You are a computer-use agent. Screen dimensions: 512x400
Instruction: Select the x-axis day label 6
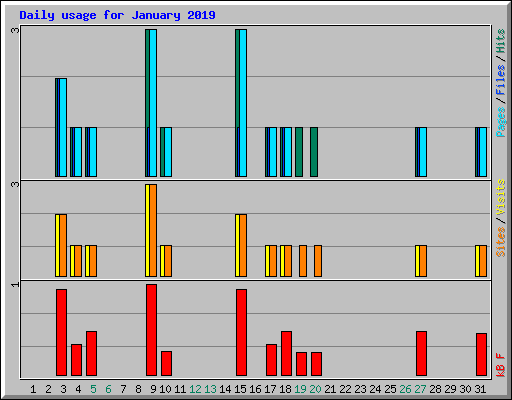(x=108, y=389)
